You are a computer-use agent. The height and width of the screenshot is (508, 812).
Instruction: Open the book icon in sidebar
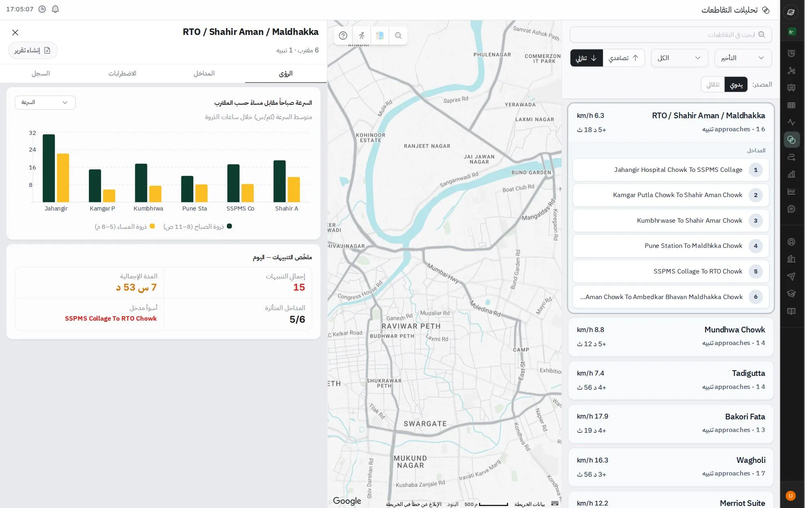[791, 311]
